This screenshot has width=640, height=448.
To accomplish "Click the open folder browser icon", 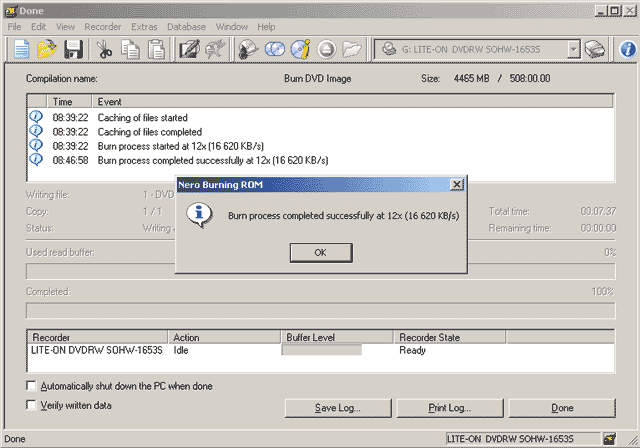I will click(x=352, y=49).
